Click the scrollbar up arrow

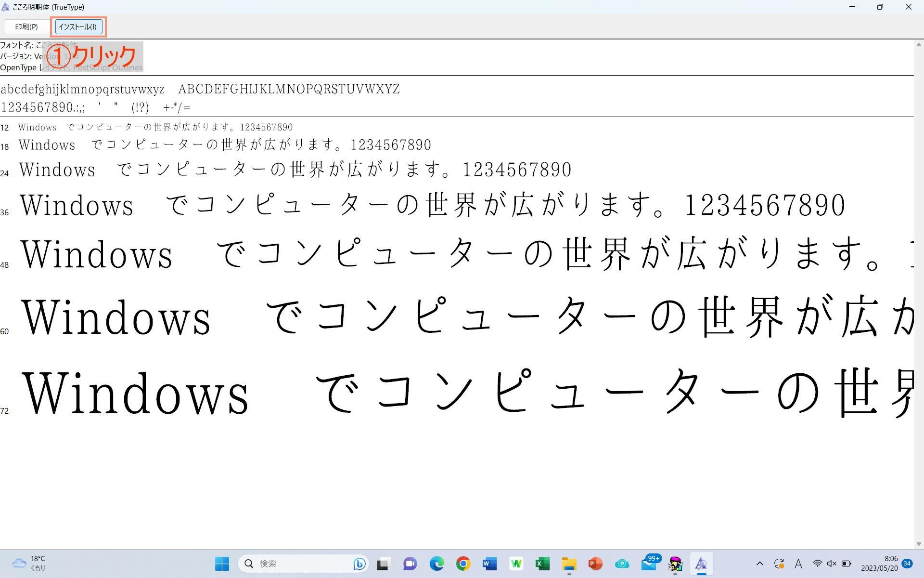919,44
